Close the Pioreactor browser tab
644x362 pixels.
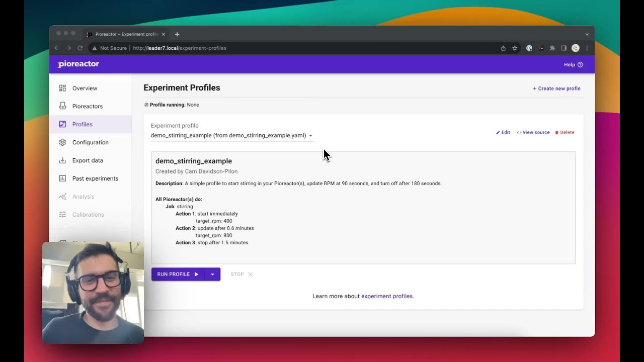click(163, 34)
